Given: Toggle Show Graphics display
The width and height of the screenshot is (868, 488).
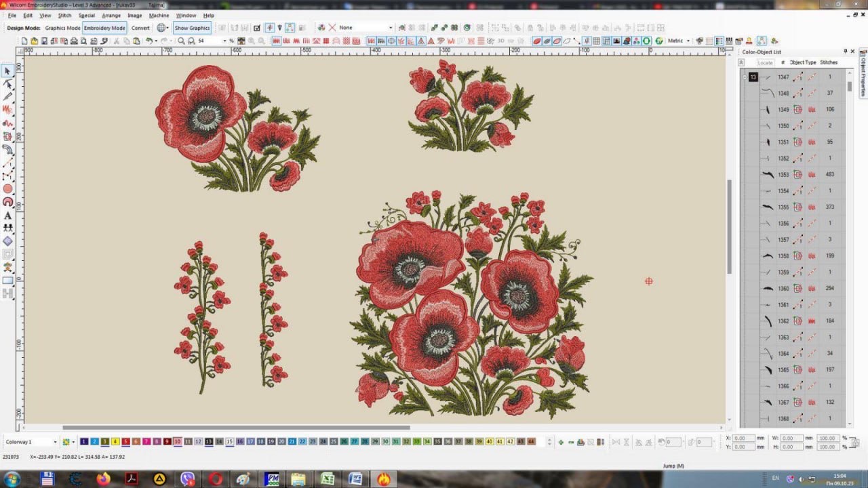Looking at the screenshot, I should tap(192, 28).
